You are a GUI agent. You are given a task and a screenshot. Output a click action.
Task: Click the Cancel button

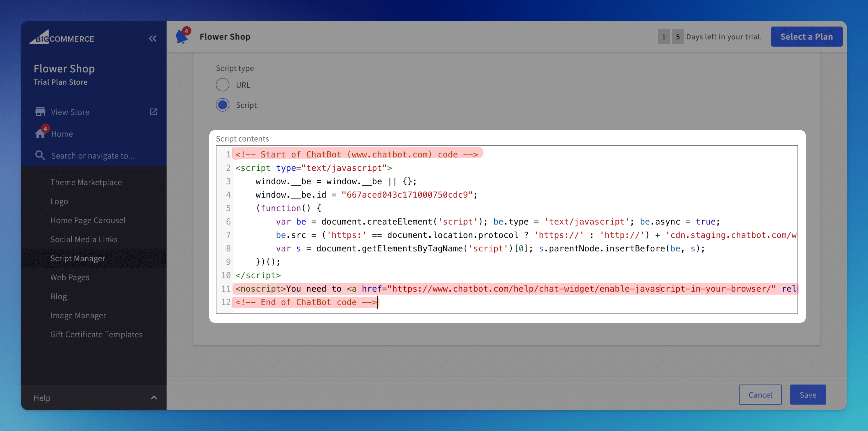(760, 395)
